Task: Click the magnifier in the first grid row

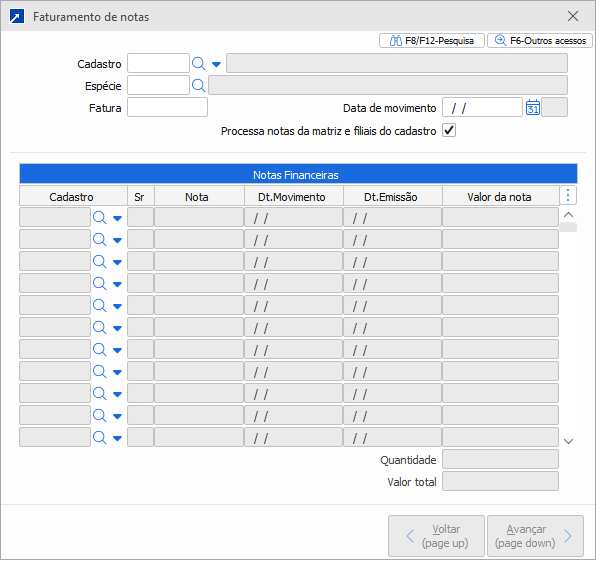Action: click(x=99, y=217)
